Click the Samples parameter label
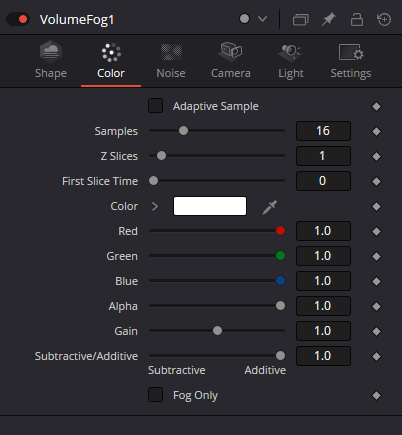 pyautogui.click(x=116, y=131)
